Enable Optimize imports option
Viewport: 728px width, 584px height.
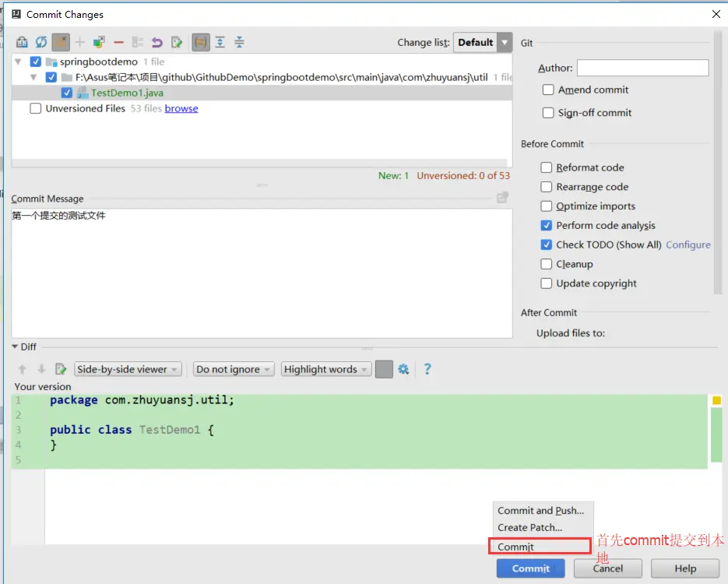point(547,206)
